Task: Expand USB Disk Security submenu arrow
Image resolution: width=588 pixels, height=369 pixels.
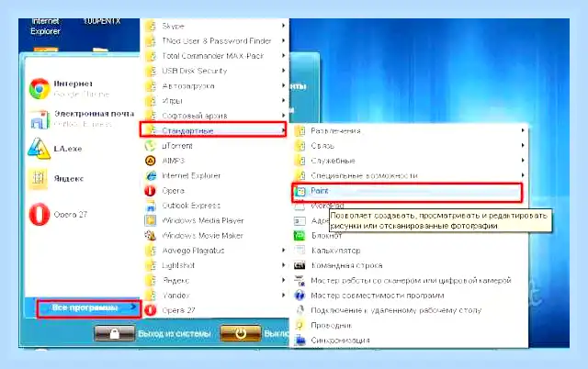Action: [284, 71]
